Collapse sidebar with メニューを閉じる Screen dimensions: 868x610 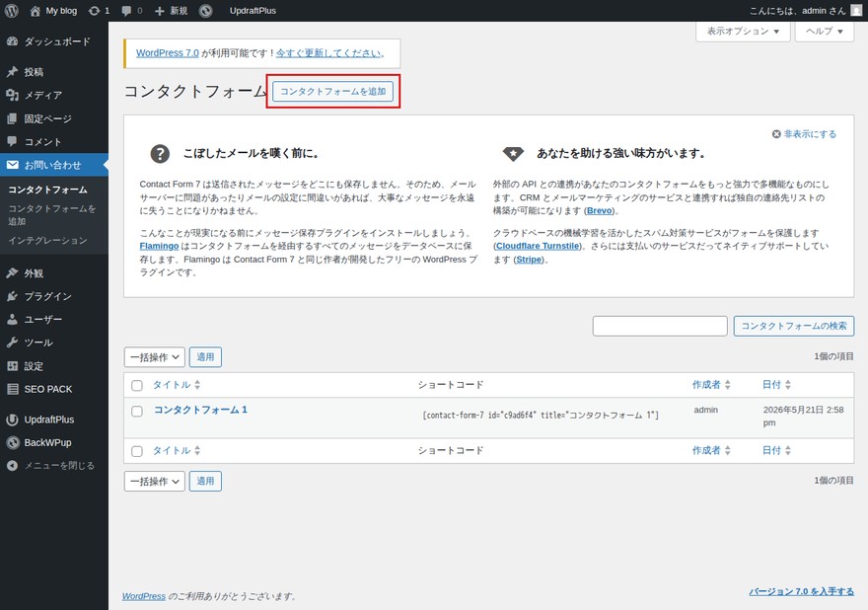54,466
